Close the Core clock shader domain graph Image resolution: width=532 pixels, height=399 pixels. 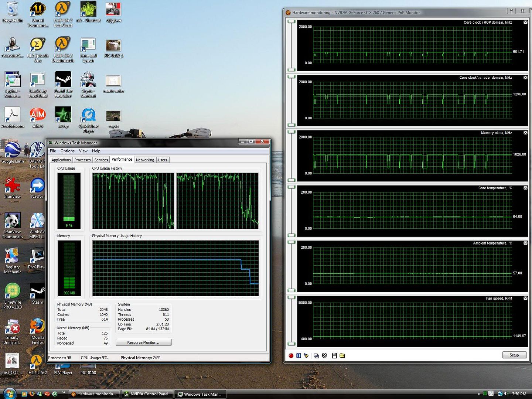525,78
